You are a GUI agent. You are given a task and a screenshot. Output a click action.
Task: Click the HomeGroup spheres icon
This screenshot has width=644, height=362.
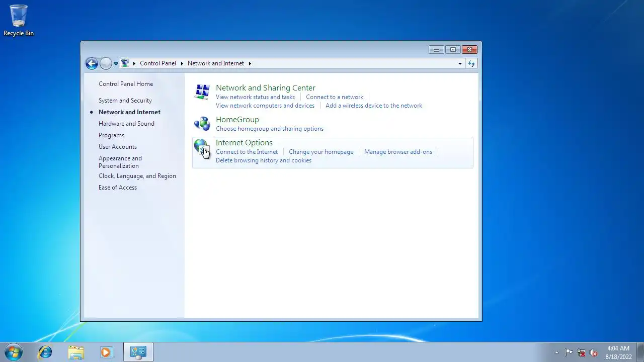coord(202,124)
